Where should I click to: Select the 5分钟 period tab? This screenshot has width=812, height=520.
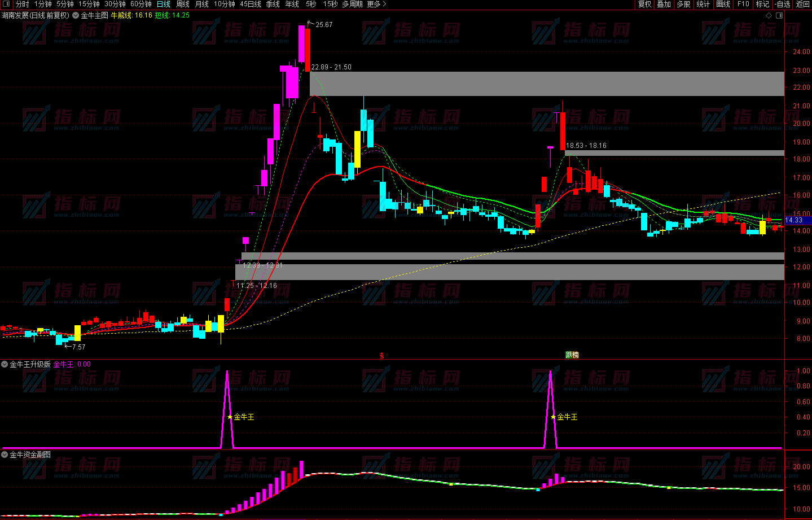pyautogui.click(x=65, y=4)
